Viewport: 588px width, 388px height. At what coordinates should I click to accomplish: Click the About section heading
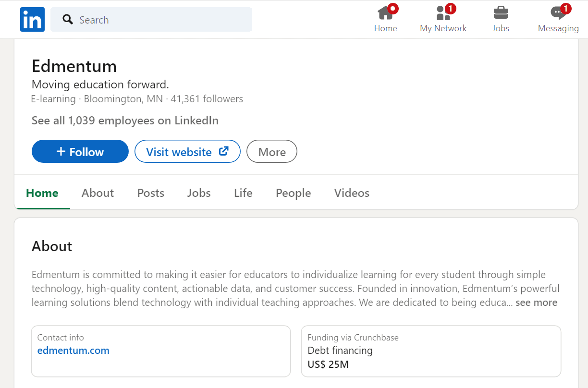tap(52, 246)
